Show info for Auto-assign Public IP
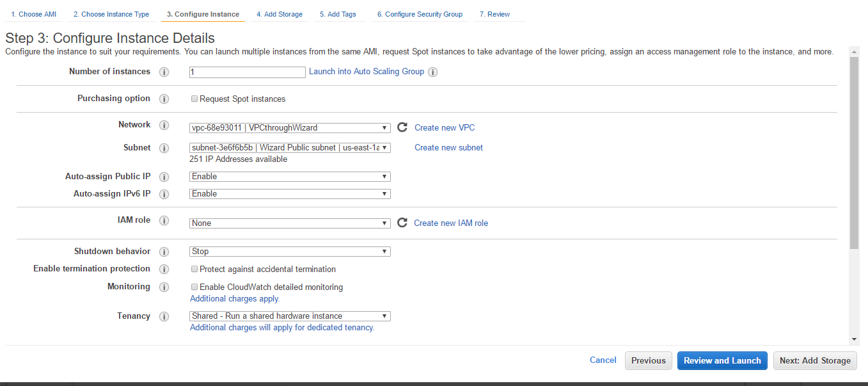 tap(164, 177)
